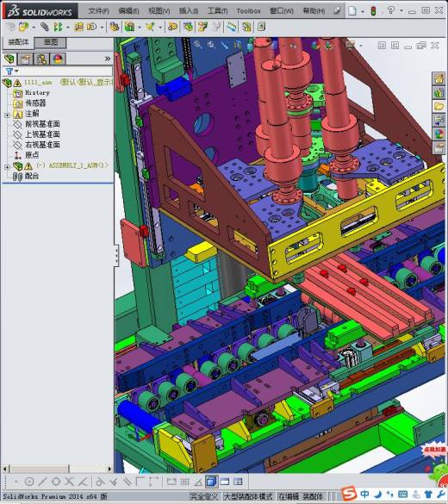448x504 pixels.
Task: Click the tree filter funnel icon
Action: click(9, 71)
